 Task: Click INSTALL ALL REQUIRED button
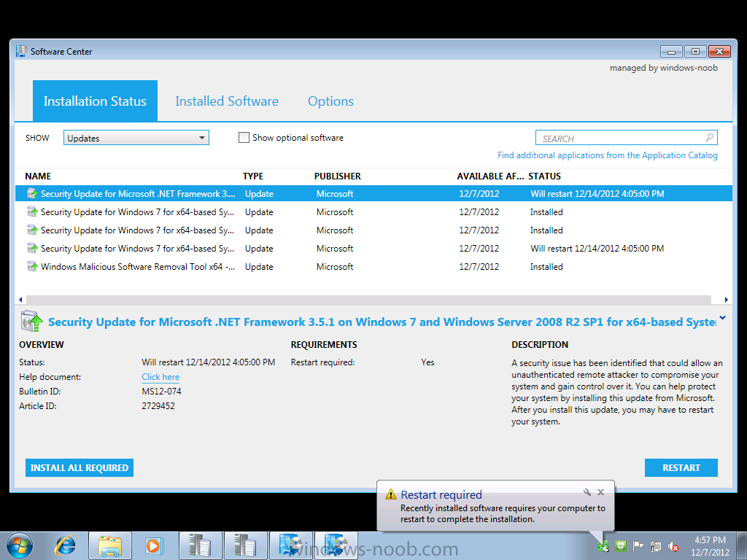pos(79,467)
